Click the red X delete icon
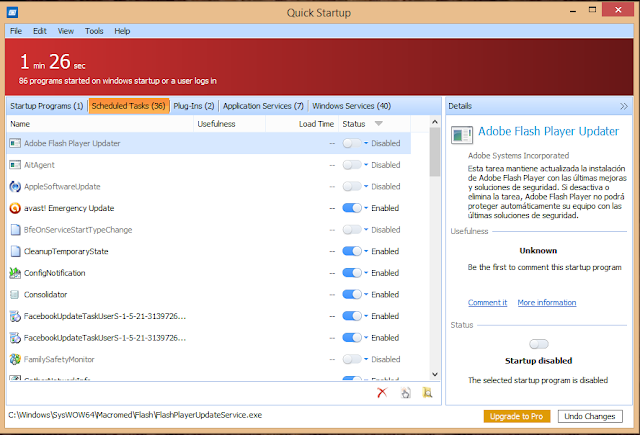 (x=382, y=393)
